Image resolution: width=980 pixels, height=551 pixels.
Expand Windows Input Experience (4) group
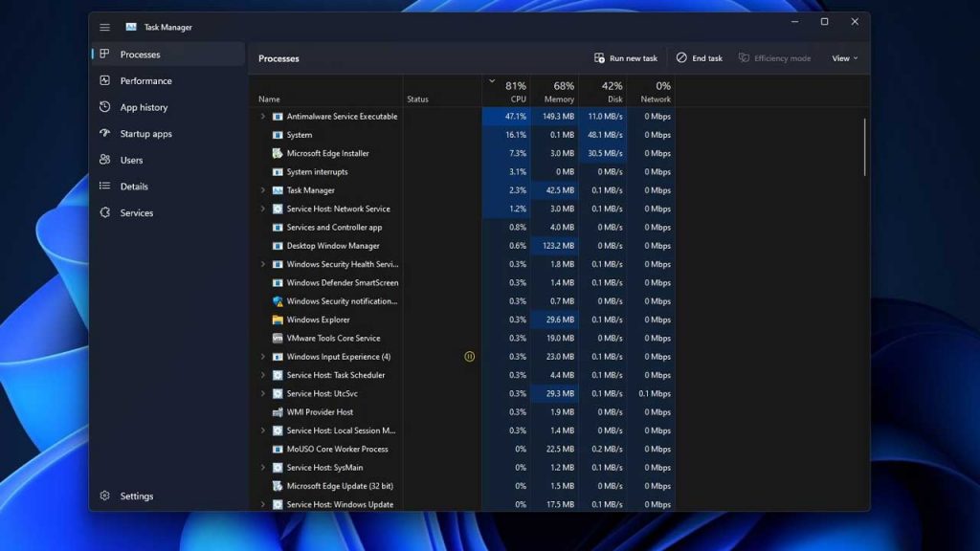coord(262,356)
